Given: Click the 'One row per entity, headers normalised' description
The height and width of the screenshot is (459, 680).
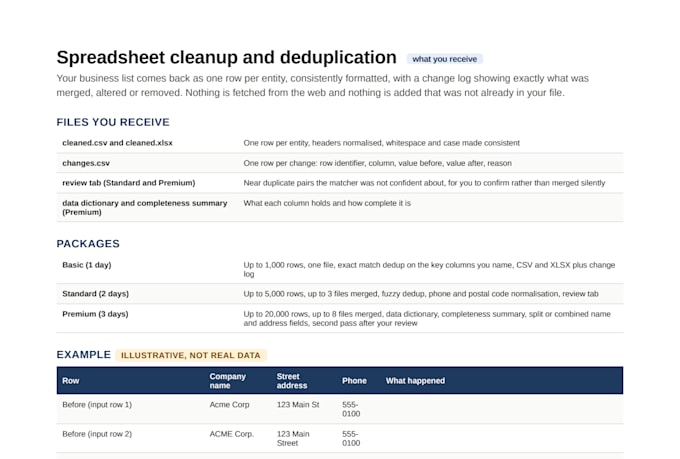Looking at the screenshot, I should [x=381, y=143].
